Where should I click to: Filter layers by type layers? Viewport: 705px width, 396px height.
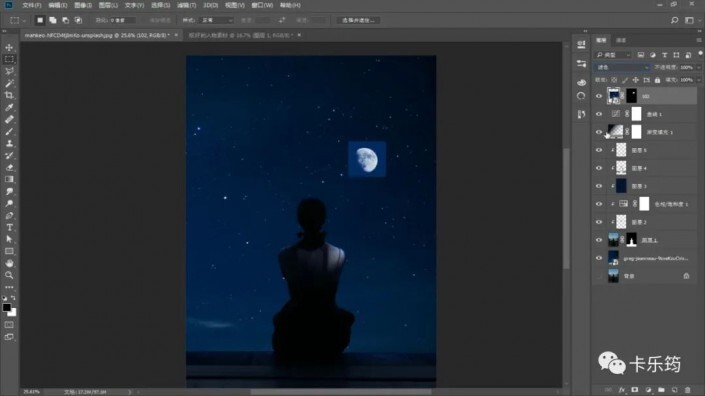(665, 55)
